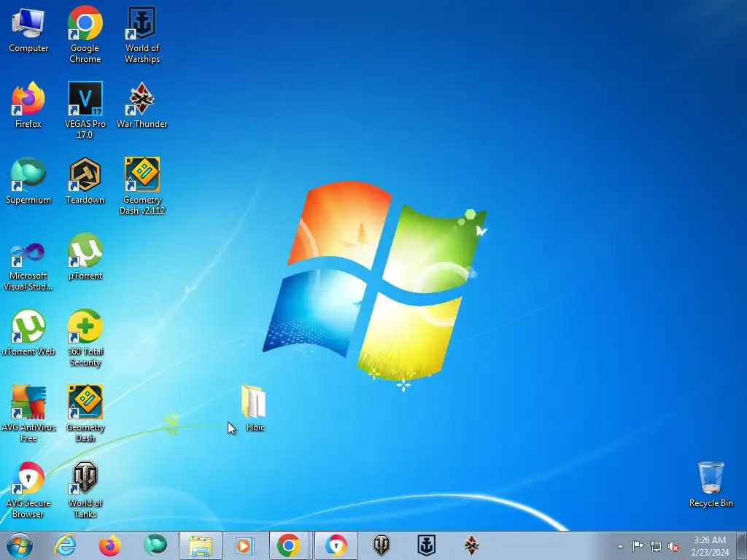Show hidden system tray icons
Screen dimensions: 747x560
click(x=620, y=546)
